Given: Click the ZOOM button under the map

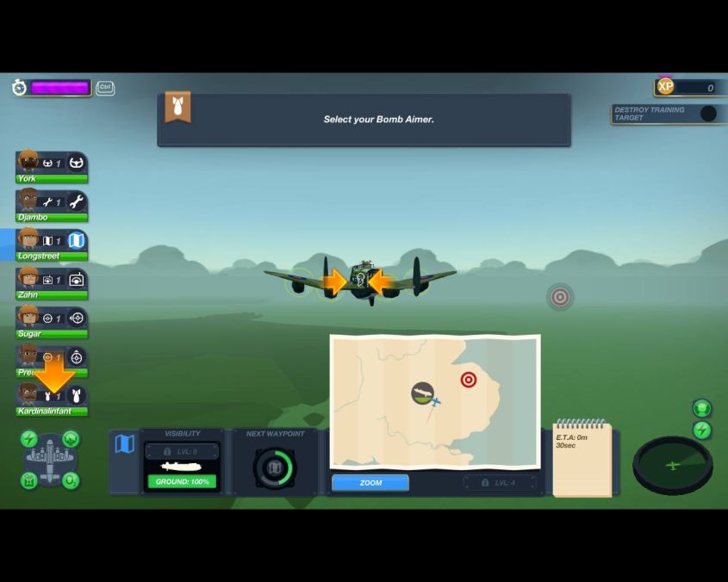Looking at the screenshot, I should pyautogui.click(x=370, y=483).
